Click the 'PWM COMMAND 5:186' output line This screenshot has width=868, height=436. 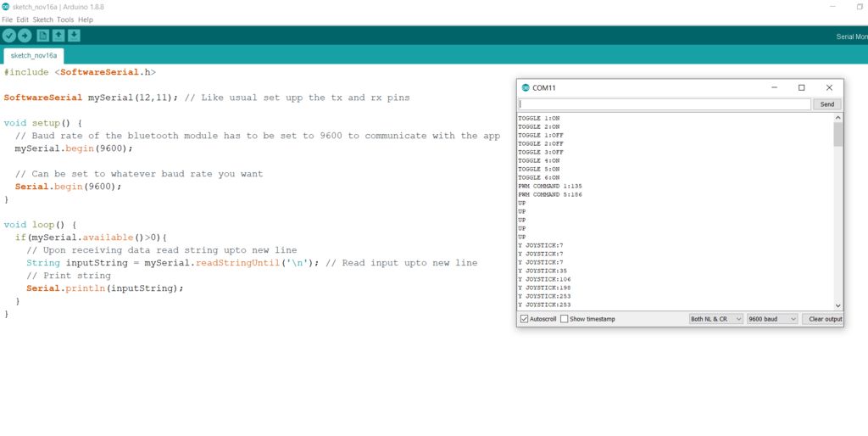click(x=549, y=194)
